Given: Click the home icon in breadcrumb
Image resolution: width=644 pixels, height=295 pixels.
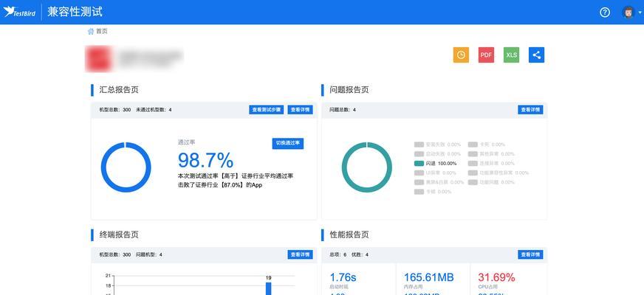Looking at the screenshot, I should (90, 31).
